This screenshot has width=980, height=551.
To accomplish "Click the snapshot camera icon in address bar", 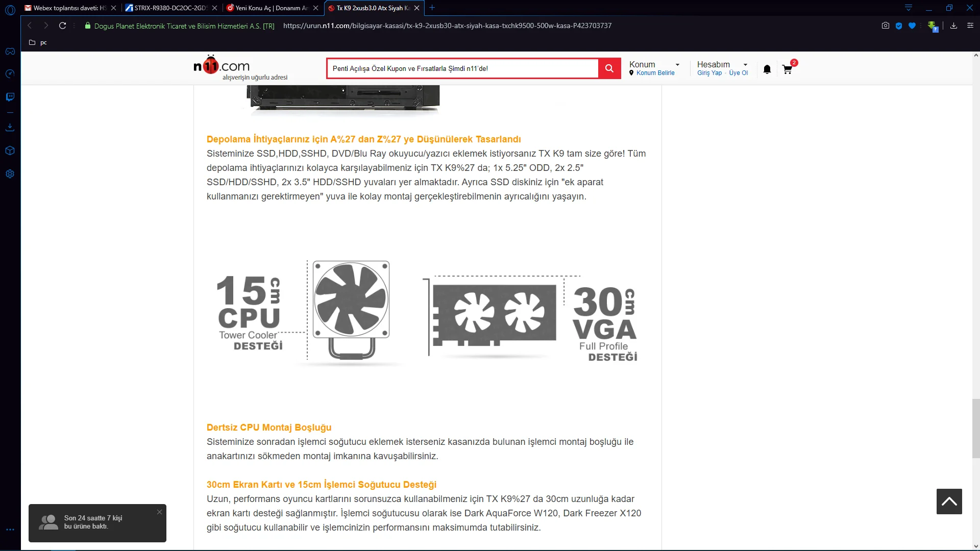I will point(886,26).
